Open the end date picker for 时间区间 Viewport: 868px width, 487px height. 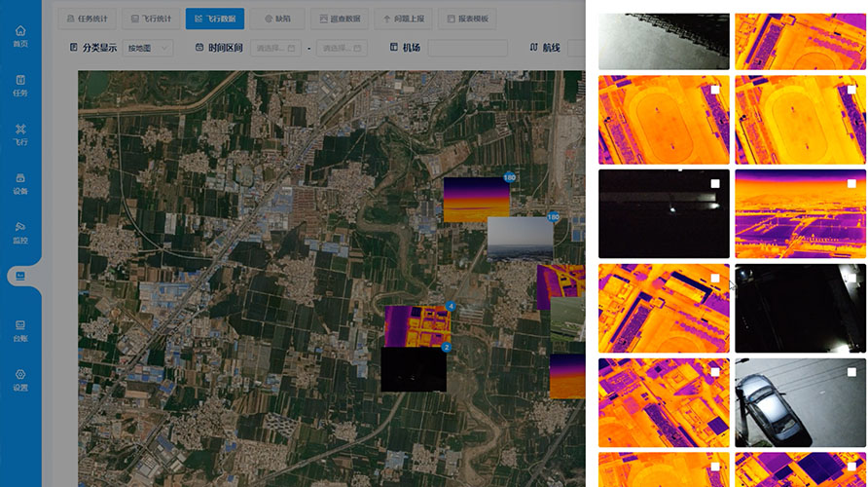pyautogui.click(x=342, y=48)
